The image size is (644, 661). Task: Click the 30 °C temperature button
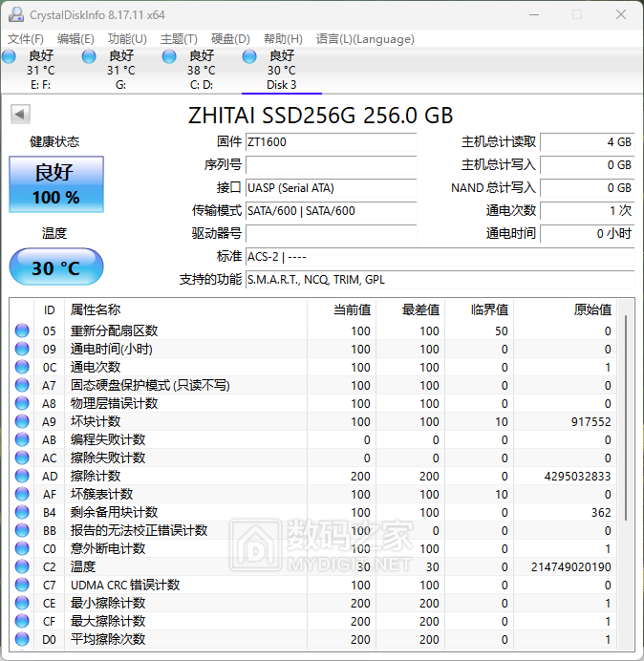tap(56, 267)
